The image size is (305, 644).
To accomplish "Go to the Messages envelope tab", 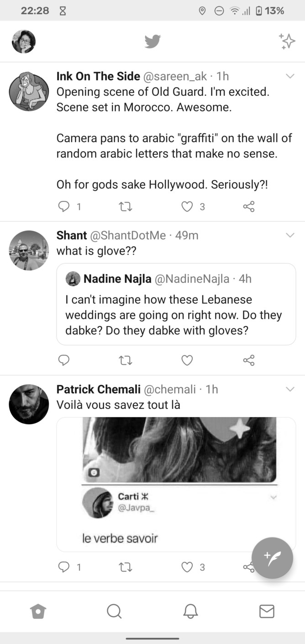I will click(267, 611).
